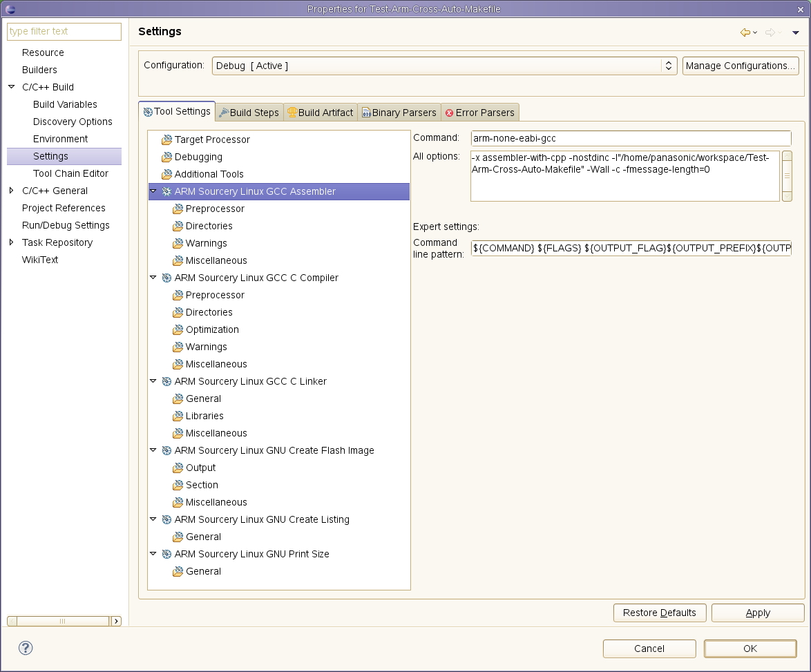Open Discovery Options page
Screen dimensions: 811x672
pyautogui.click(x=73, y=122)
